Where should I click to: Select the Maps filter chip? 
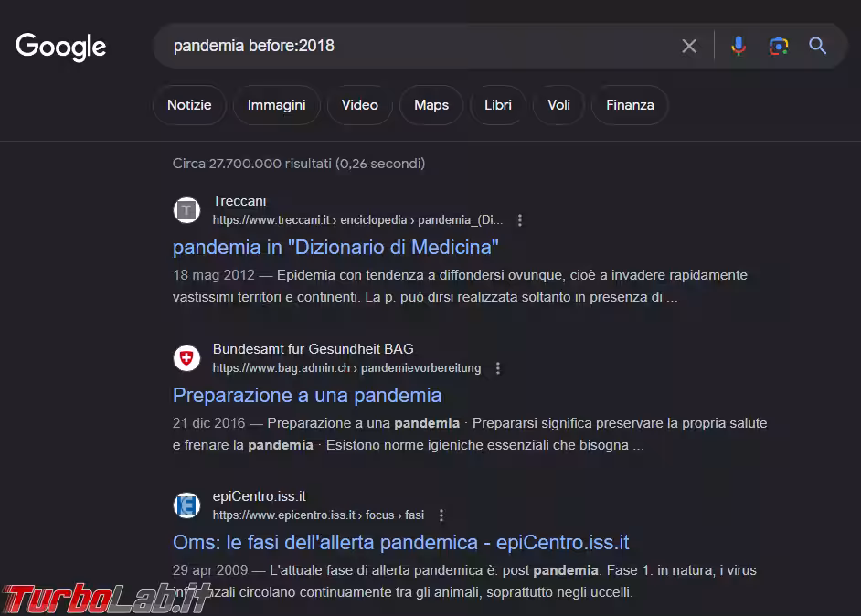click(430, 105)
